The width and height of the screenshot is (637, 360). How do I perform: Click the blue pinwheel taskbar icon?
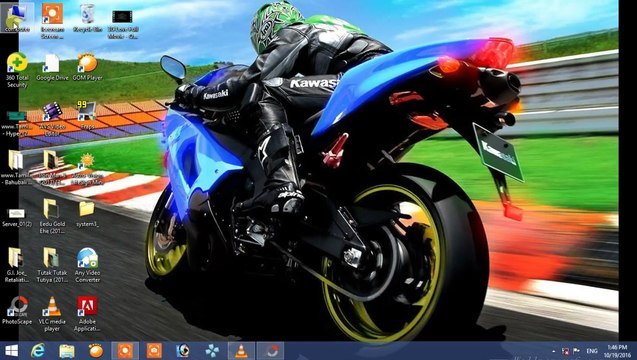click(x=212, y=351)
